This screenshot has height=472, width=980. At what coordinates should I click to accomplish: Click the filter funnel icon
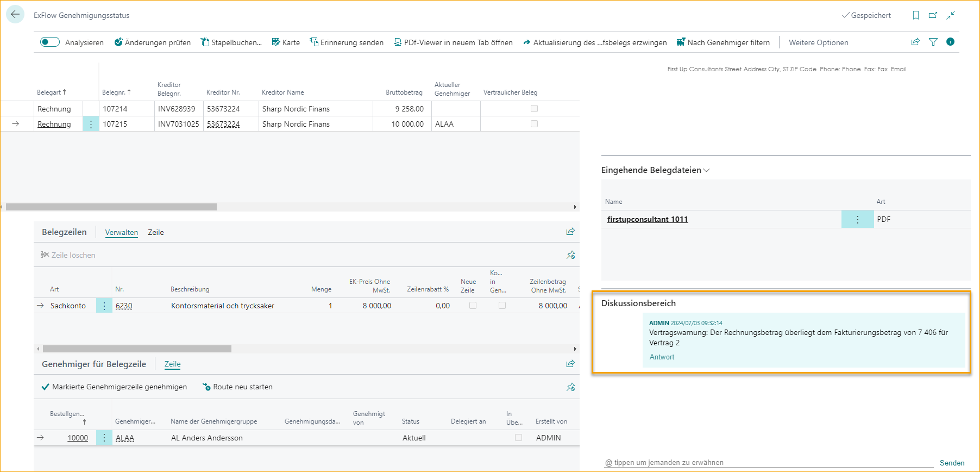click(x=933, y=42)
